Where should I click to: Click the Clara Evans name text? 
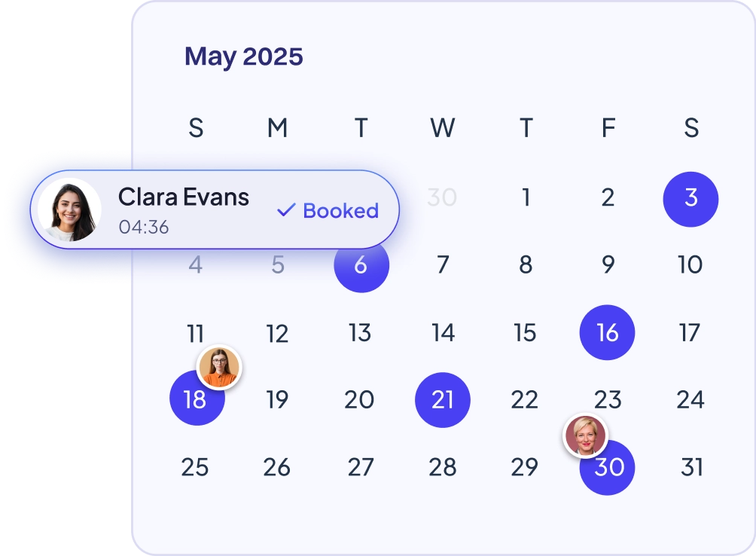click(184, 197)
